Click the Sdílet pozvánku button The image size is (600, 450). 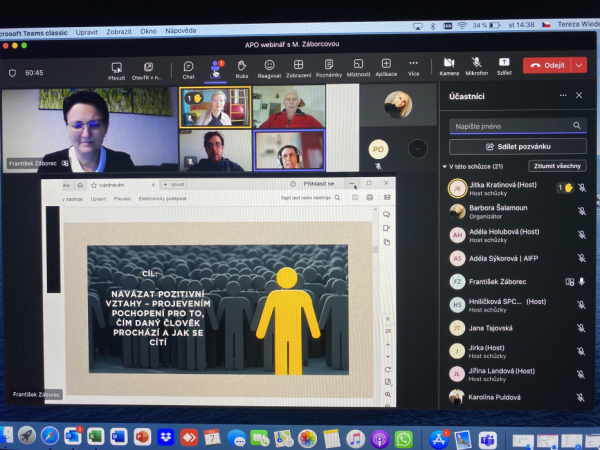coord(518,146)
